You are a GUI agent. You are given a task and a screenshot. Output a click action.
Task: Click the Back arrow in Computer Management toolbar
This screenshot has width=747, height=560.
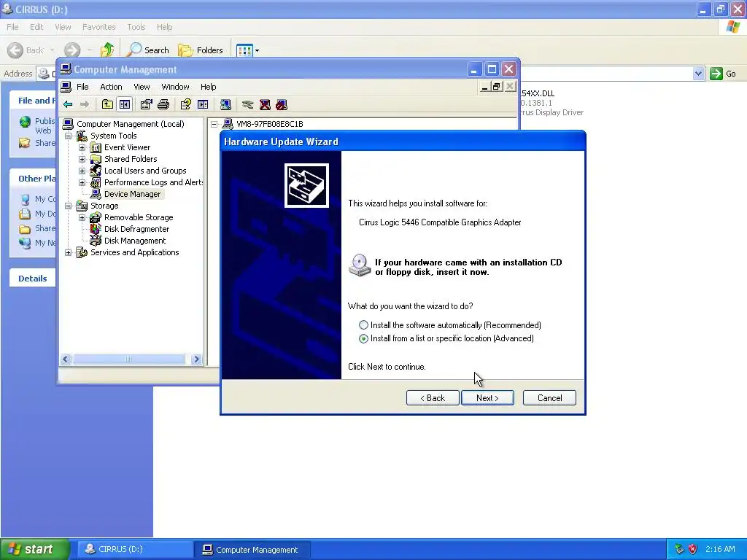point(68,105)
